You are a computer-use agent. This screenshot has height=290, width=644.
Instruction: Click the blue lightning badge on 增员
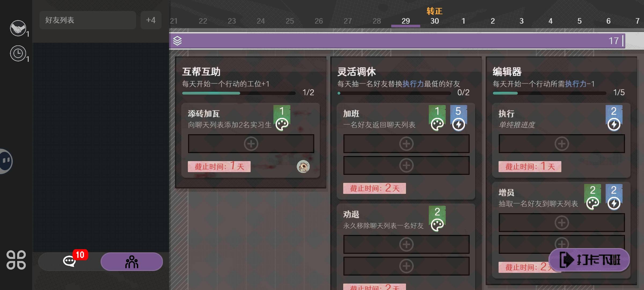click(x=614, y=197)
